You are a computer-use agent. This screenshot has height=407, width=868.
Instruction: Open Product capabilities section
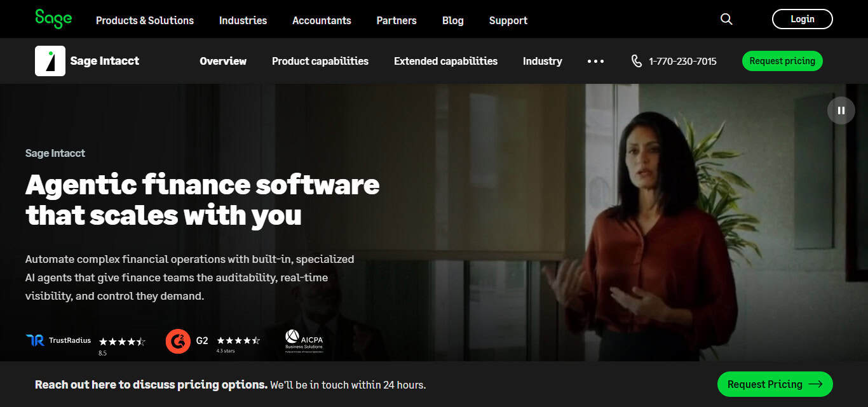(320, 61)
